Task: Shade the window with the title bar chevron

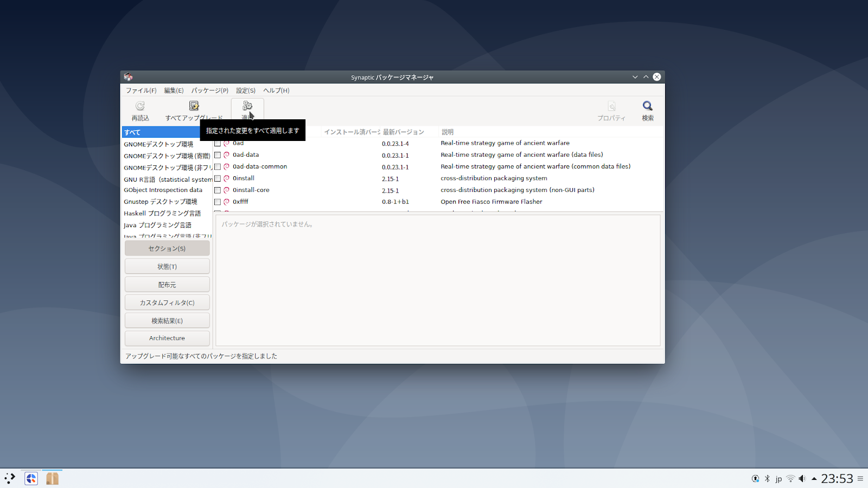Action: tap(635, 77)
